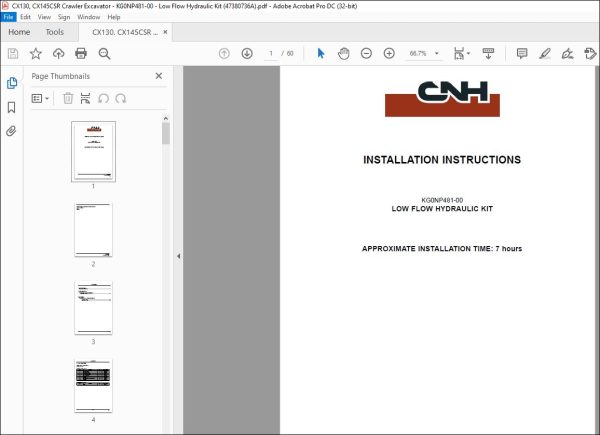Open thumbnails options dropdown

[40, 98]
